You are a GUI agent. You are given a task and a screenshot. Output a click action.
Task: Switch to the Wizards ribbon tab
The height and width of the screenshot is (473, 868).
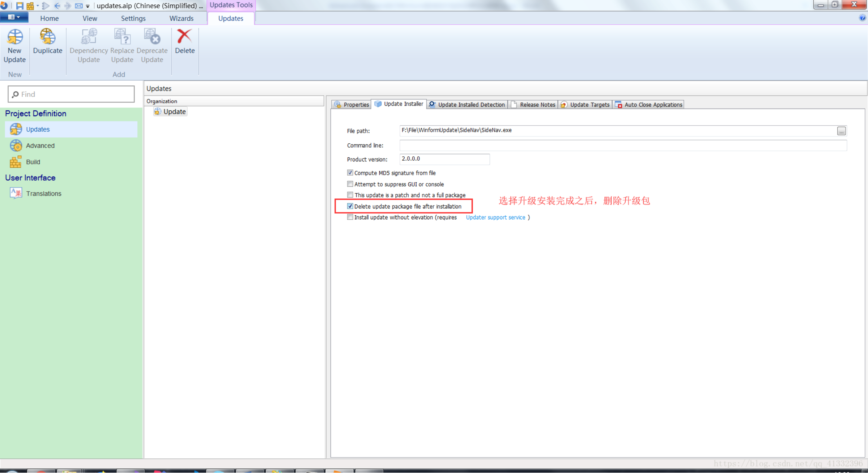coord(181,18)
